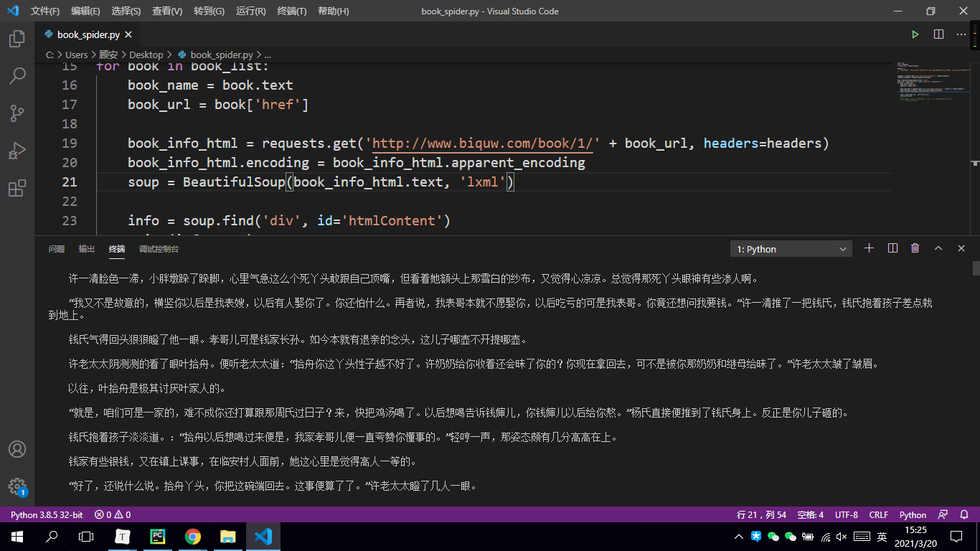Screen dimensions: 980x551
Task: Open File Explorer from the taskbar
Action: point(227,536)
